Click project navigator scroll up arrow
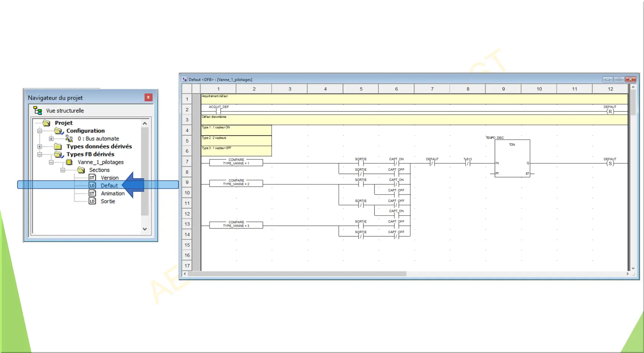This screenshot has width=644, height=353. coord(145,123)
